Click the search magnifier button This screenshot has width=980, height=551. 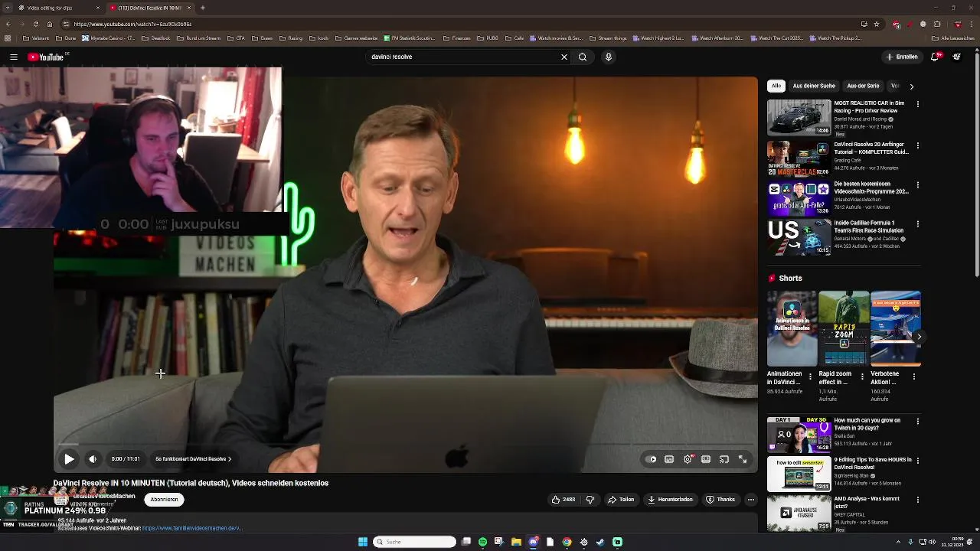[x=583, y=57]
